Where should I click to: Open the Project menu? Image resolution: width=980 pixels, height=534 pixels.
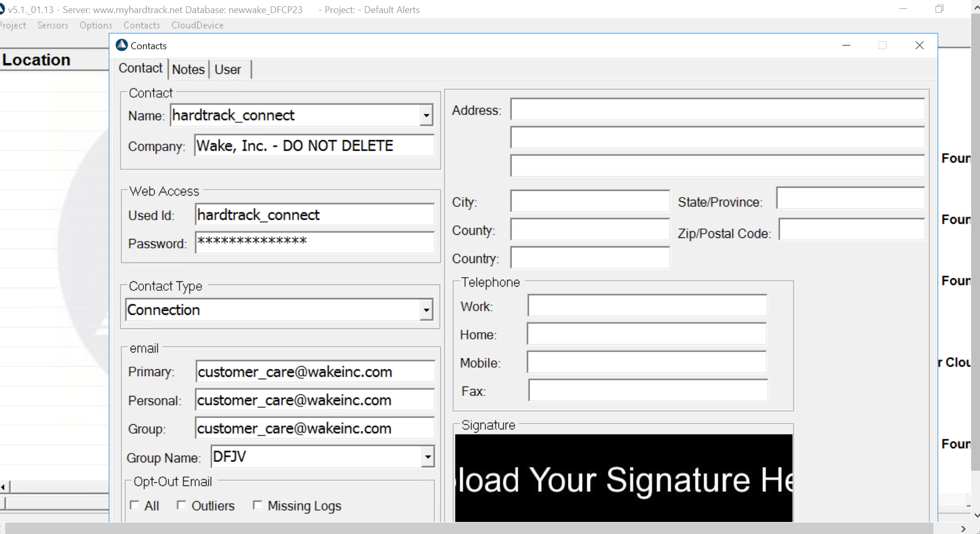[x=13, y=25]
